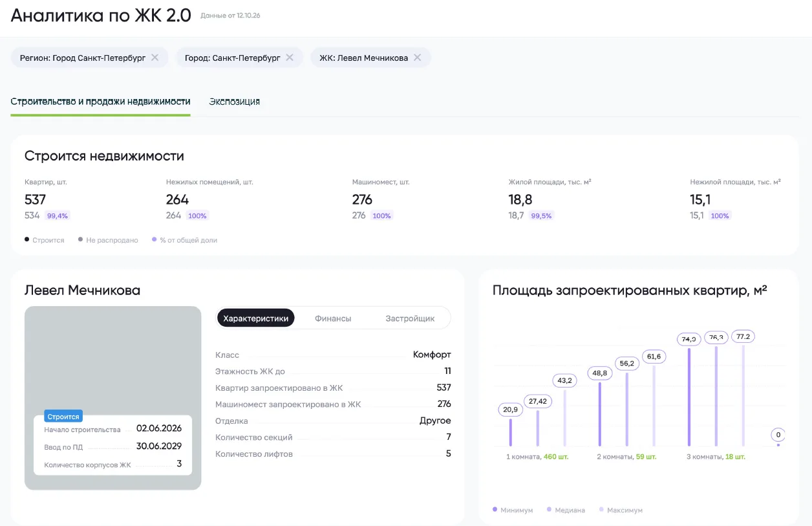Screen dimensions: 812x526
Task: Click the Класс Комфорт value
Action: coord(432,355)
